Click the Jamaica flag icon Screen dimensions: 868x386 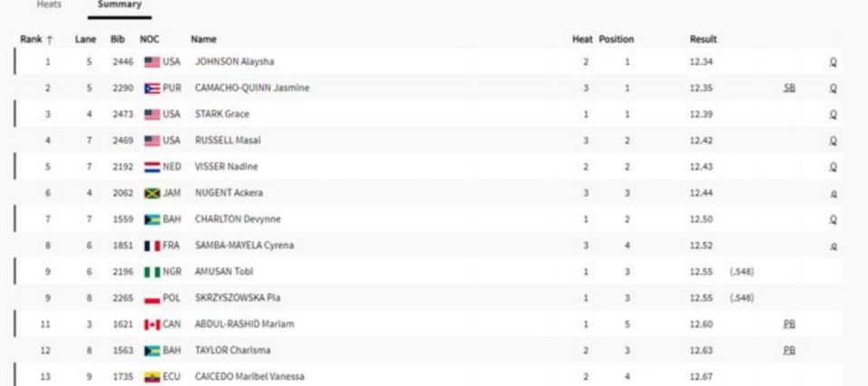point(152,193)
